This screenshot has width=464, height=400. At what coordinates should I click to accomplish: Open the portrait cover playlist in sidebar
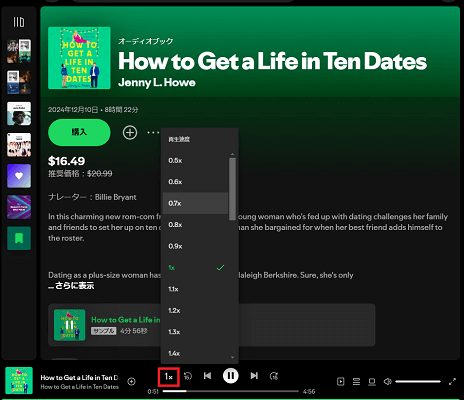19,114
